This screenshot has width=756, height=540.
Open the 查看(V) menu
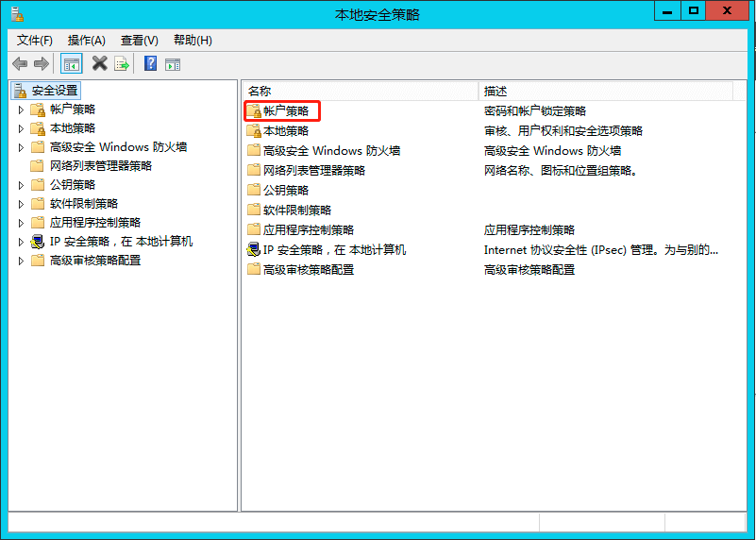(140, 41)
